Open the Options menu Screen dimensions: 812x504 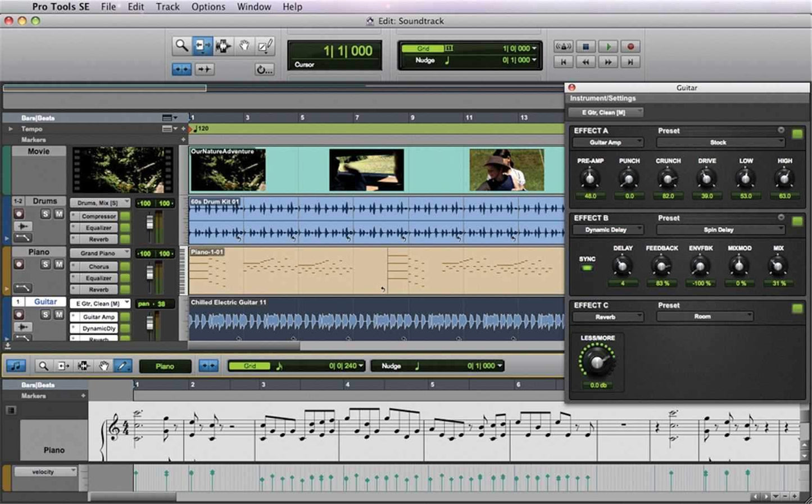[208, 7]
